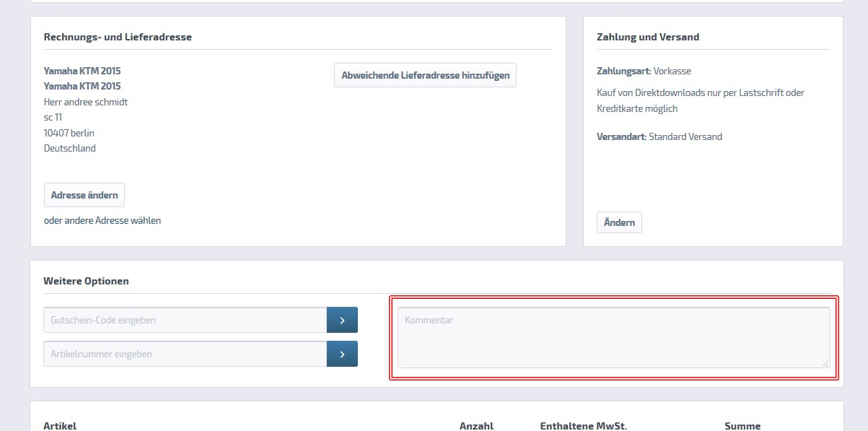Click the name 'Herr andree schmidt'
The height and width of the screenshot is (431, 868).
pos(86,102)
